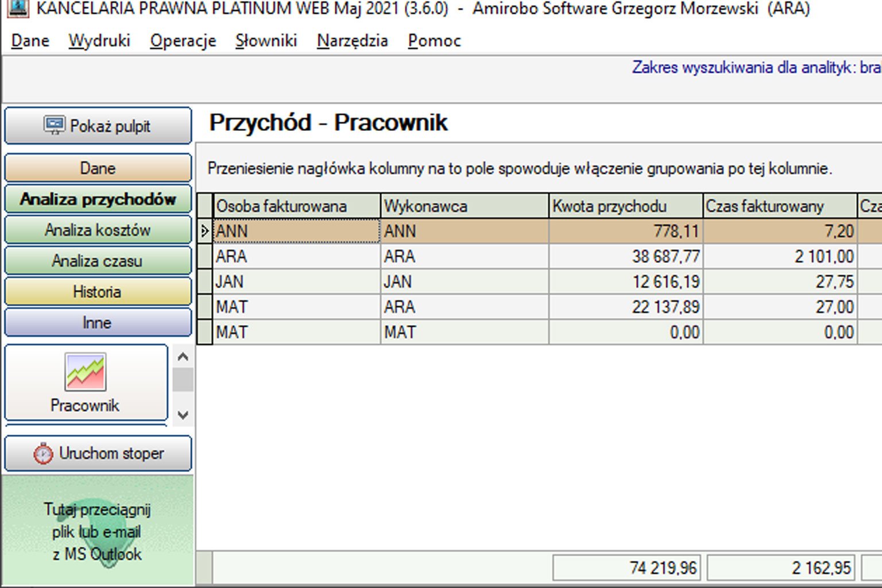Click the stopwatch icon on Uruchom stoper
The width and height of the screenshot is (882, 588).
point(43,454)
